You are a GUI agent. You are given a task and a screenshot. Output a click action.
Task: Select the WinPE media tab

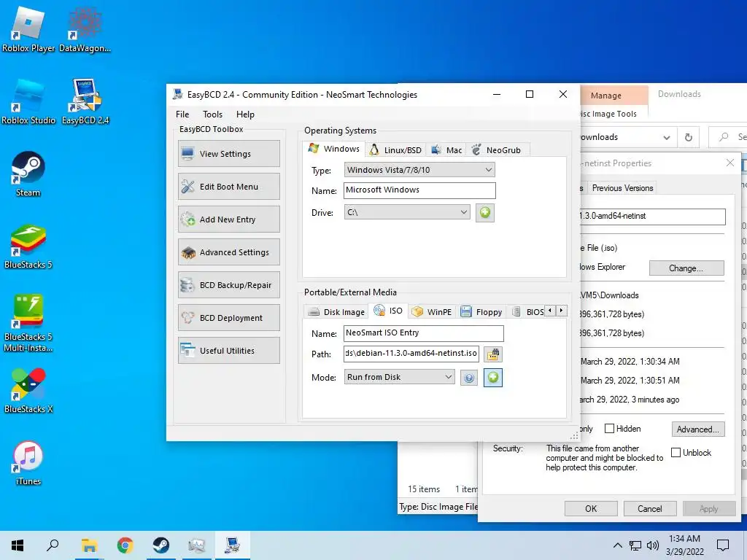tap(432, 312)
